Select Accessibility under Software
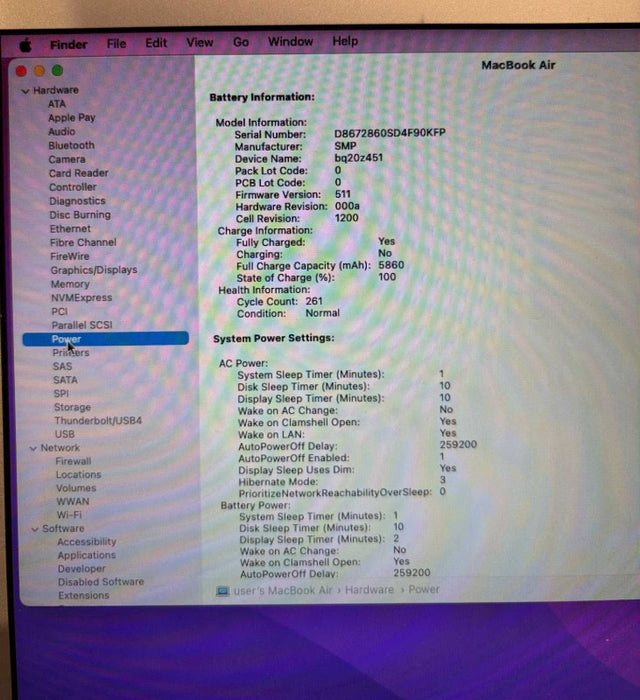The width and height of the screenshot is (640, 700). point(87,542)
